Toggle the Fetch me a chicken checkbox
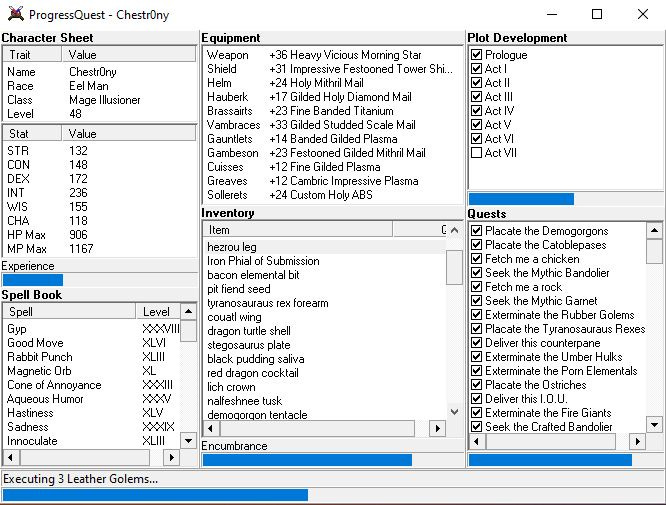Screen dimensions: 666x505 pyautogui.click(x=477, y=259)
